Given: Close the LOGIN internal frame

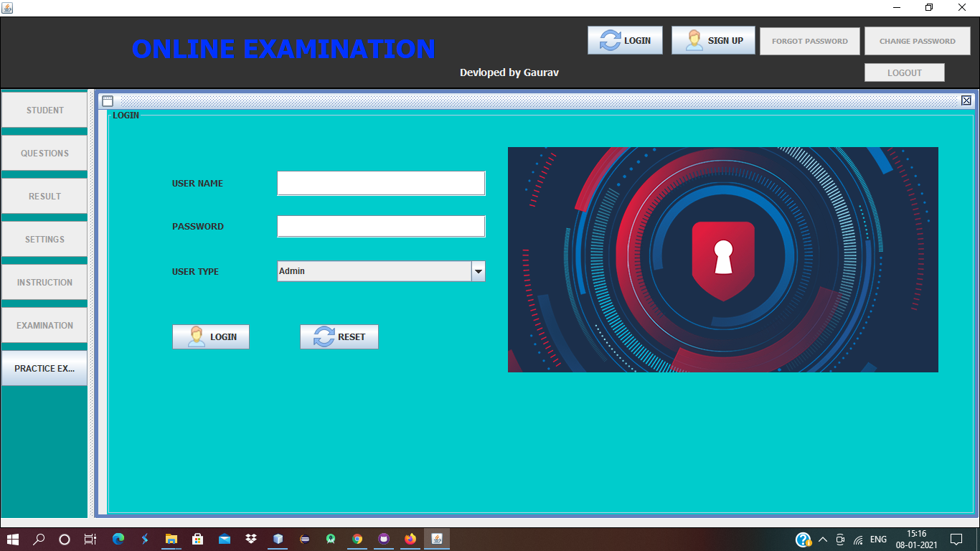Looking at the screenshot, I should 966,101.
